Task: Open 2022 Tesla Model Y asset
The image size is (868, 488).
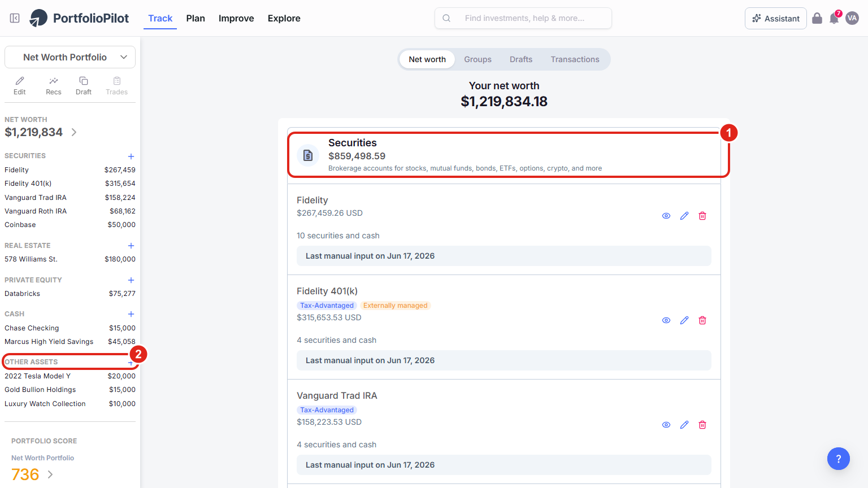Action: click(70, 376)
